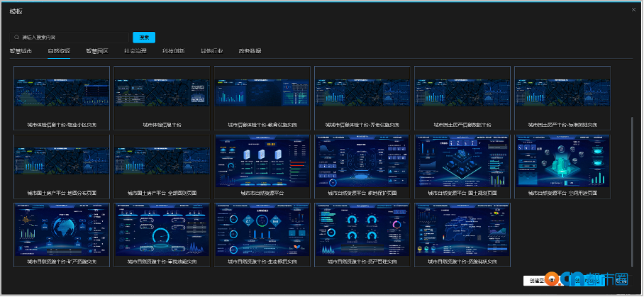Switch to the 智慧城市 tab
644x297 pixels.
21,51
